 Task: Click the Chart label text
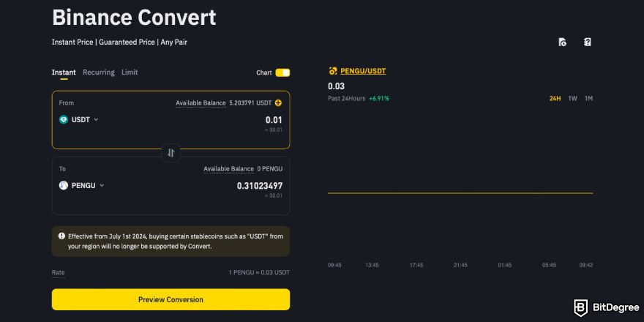click(x=264, y=72)
